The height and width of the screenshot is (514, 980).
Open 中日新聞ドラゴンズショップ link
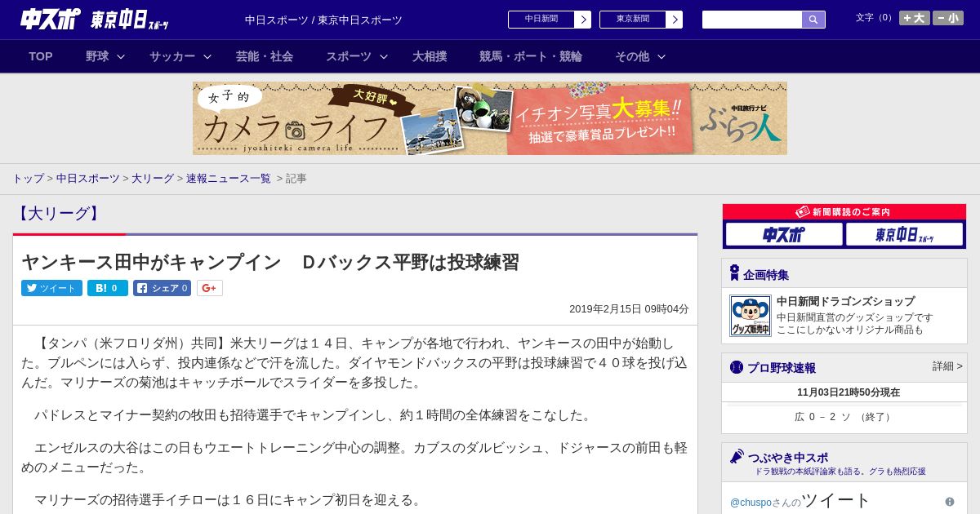846,301
